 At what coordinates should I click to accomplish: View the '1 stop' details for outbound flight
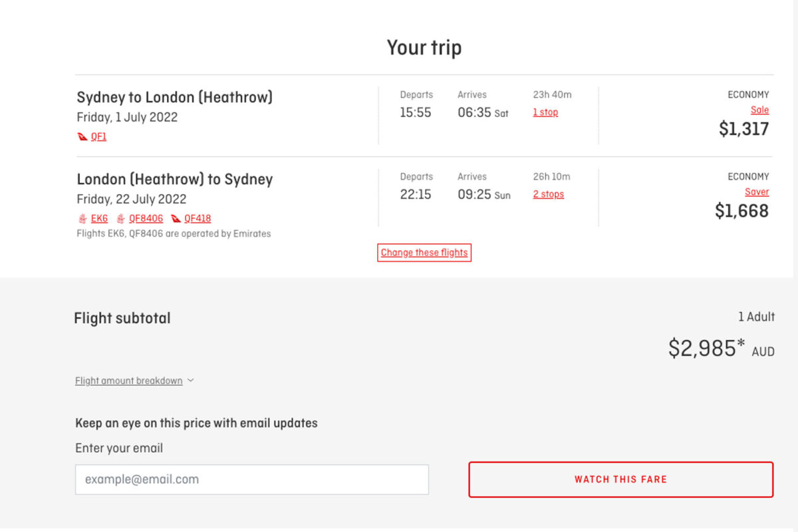click(x=545, y=112)
